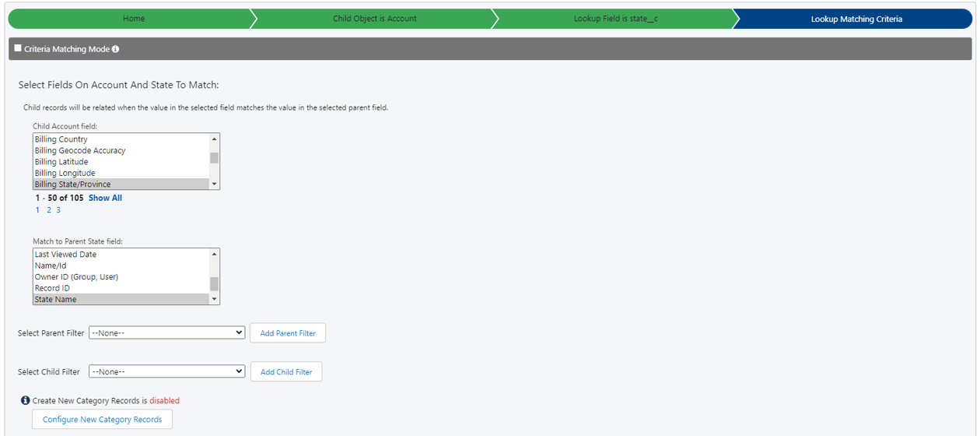The width and height of the screenshot is (980, 436).
Task: Select Billing Geocode Accuracy option
Action: 121,150
